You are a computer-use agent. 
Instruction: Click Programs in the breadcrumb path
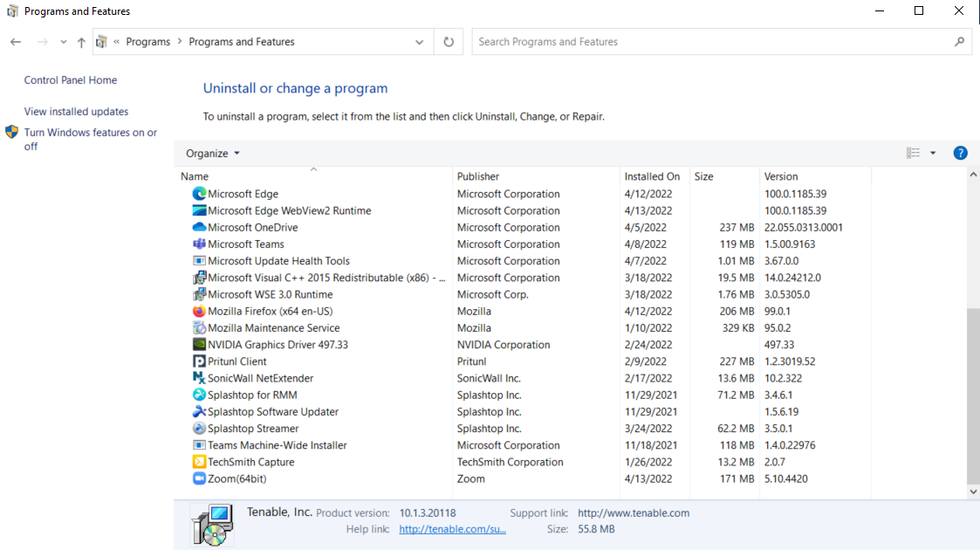point(148,42)
